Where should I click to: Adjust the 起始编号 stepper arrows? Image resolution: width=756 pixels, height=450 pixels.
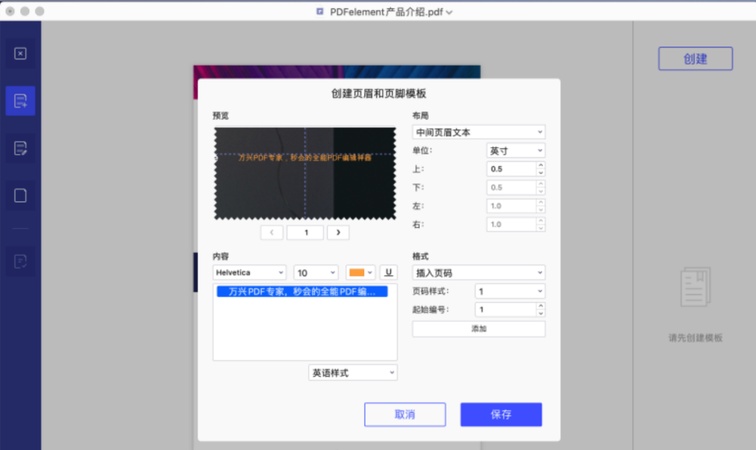pos(541,310)
